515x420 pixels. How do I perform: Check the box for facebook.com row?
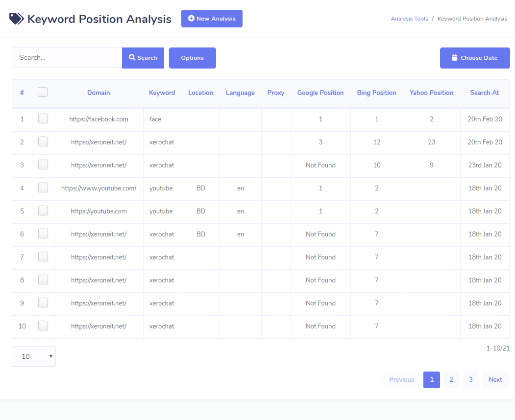pyautogui.click(x=43, y=118)
